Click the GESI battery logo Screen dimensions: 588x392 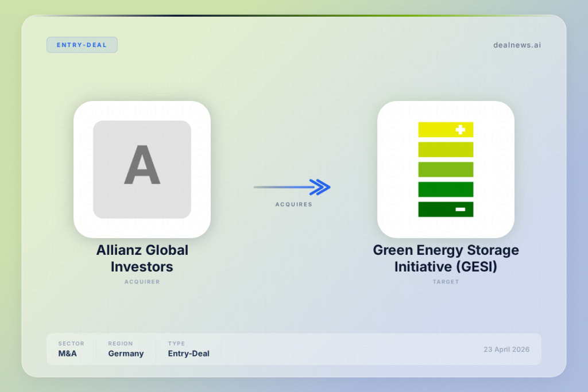coord(446,169)
